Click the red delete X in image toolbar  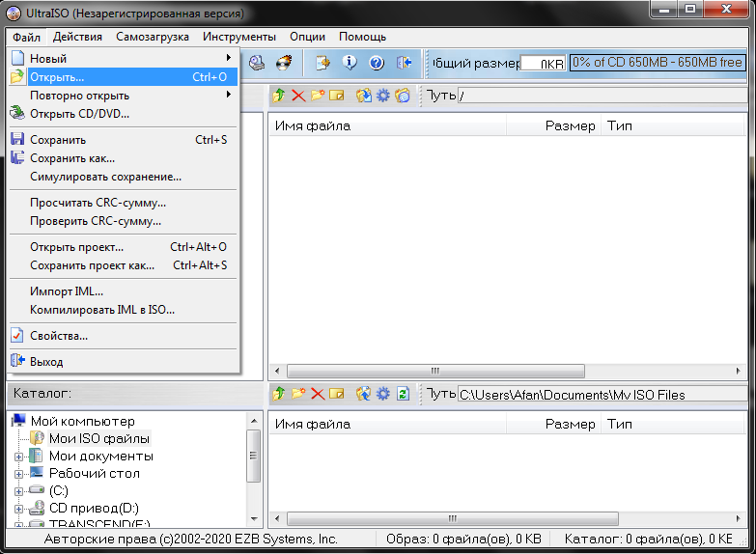coord(298,96)
